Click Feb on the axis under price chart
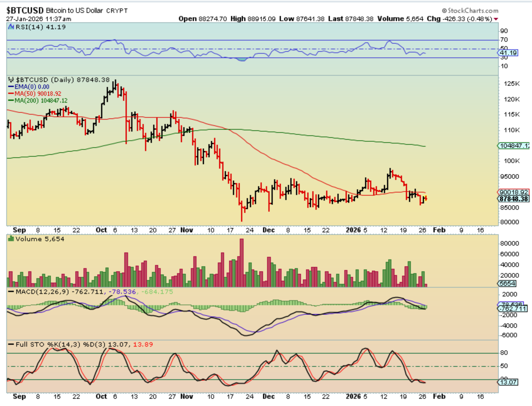 tap(439, 230)
